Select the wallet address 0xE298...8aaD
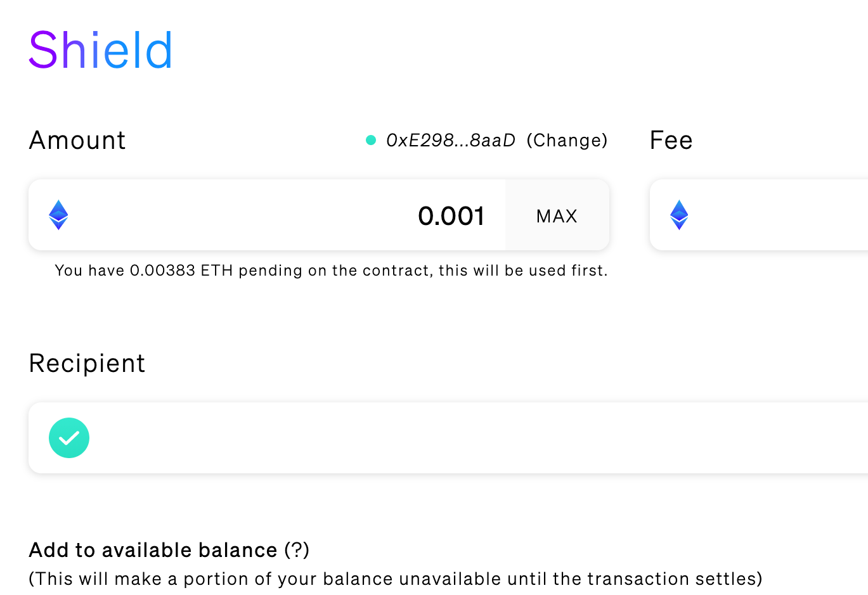The height and width of the screenshot is (595, 868). tap(450, 140)
